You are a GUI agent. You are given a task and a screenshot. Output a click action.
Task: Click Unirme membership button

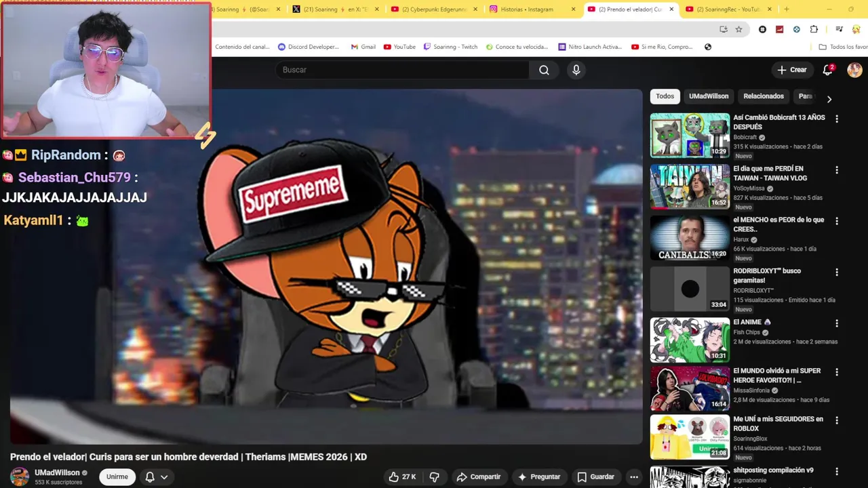coord(117,476)
